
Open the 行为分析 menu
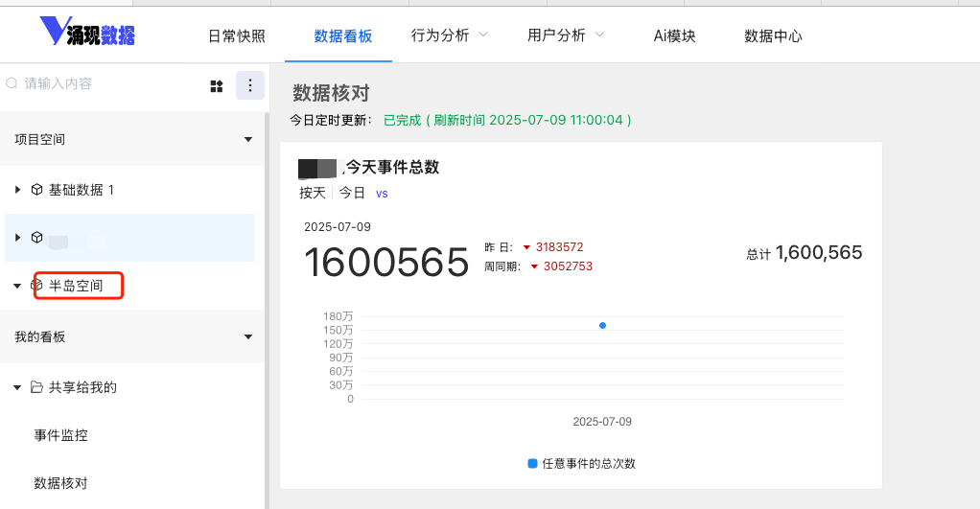tap(440, 35)
